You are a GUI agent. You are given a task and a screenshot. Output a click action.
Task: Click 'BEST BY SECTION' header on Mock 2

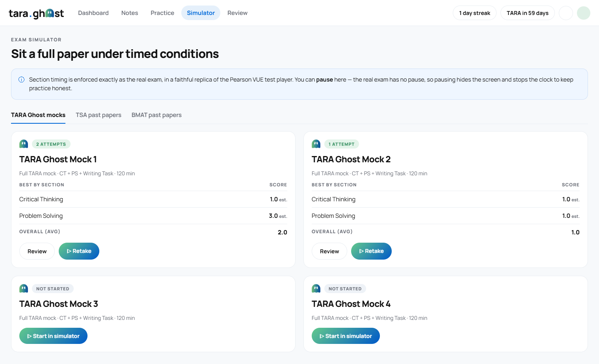click(x=334, y=185)
